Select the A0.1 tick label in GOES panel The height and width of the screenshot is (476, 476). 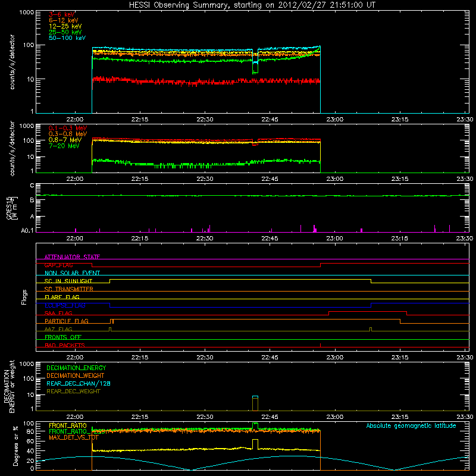(x=27, y=231)
